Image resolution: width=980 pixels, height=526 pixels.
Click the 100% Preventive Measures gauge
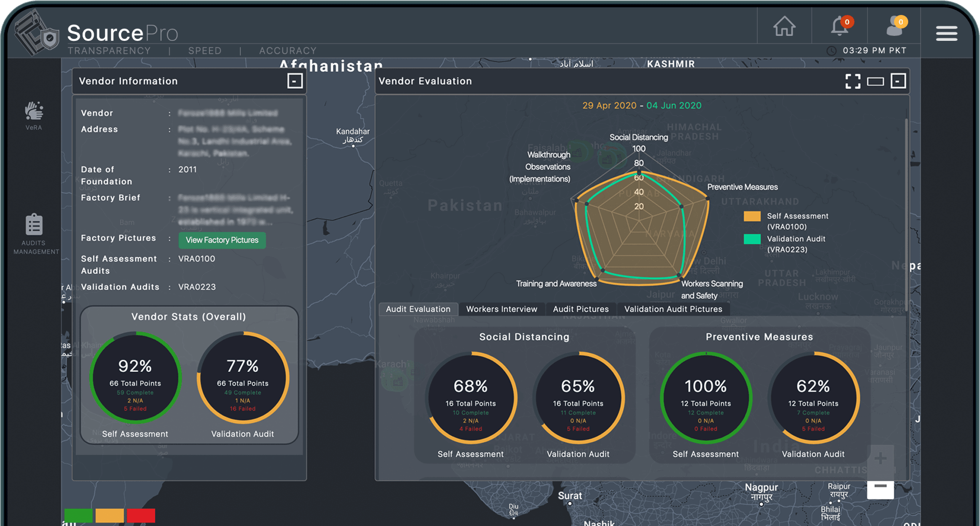pyautogui.click(x=706, y=397)
